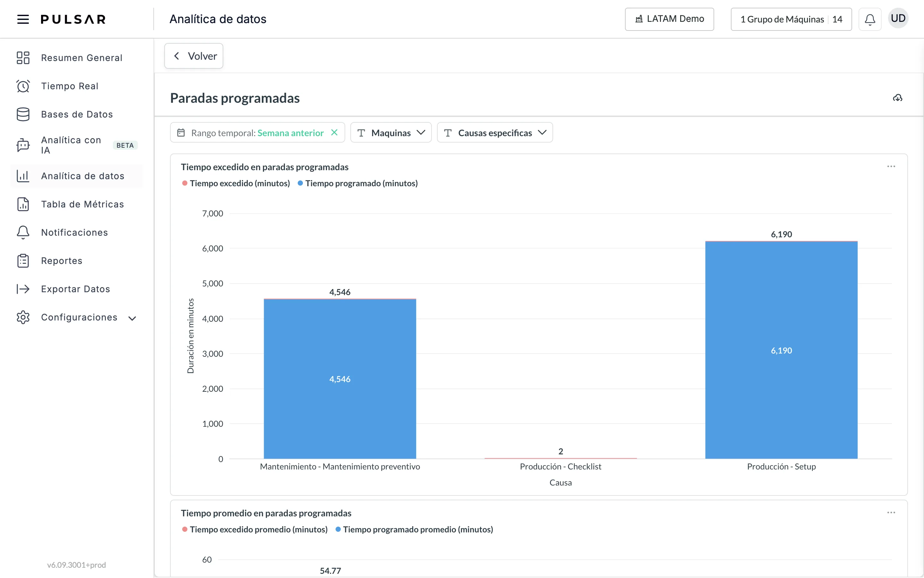Click the Volver back button
Viewport: 924px width, 578px height.
click(x=193, y=56)
